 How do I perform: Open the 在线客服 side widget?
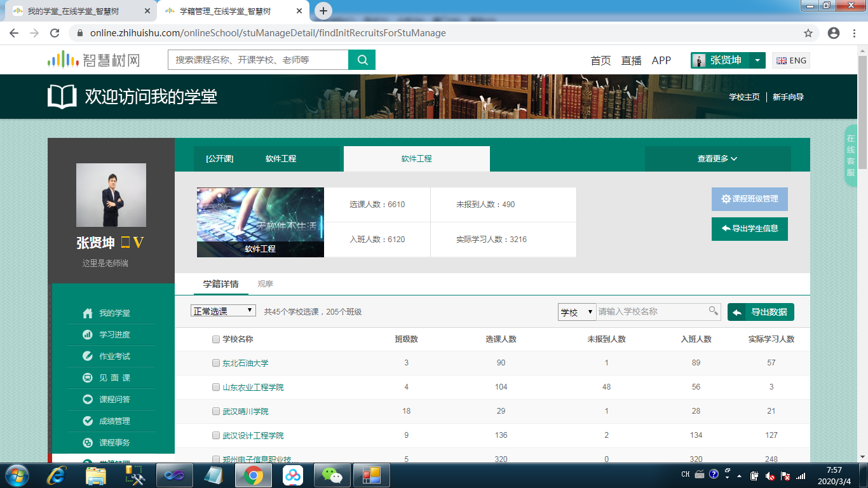(851, 156)
